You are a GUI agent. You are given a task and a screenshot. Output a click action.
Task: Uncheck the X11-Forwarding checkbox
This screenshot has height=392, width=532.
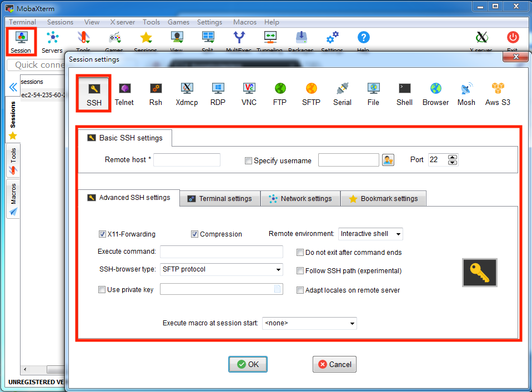click(x=102, y=234)
